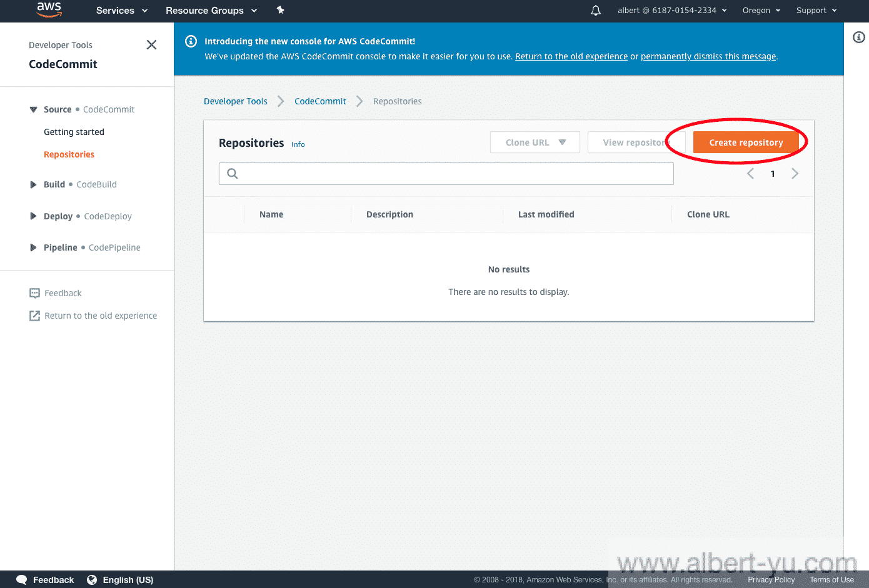
Task: Go to next page arrow
Action: tap(795, 174)
